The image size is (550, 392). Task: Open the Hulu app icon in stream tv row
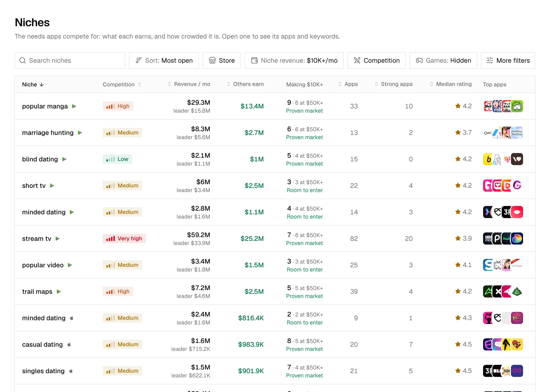tap(506, 238)
